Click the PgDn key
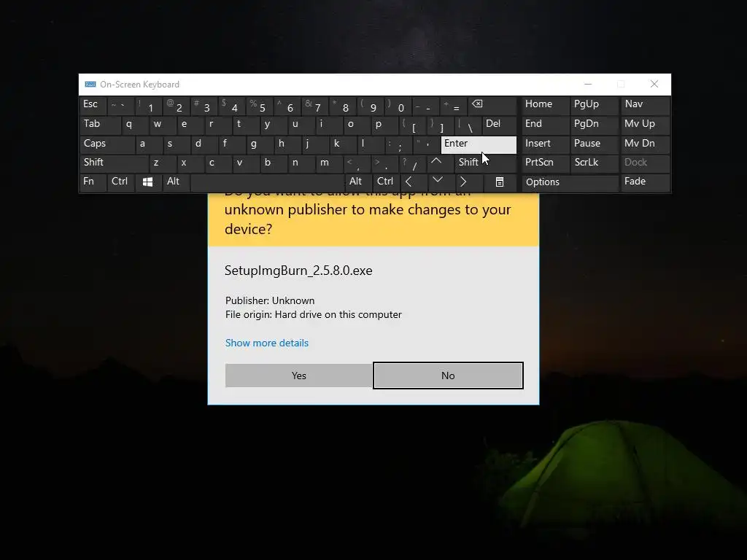747x560 pixels. [x=594, y=125]
